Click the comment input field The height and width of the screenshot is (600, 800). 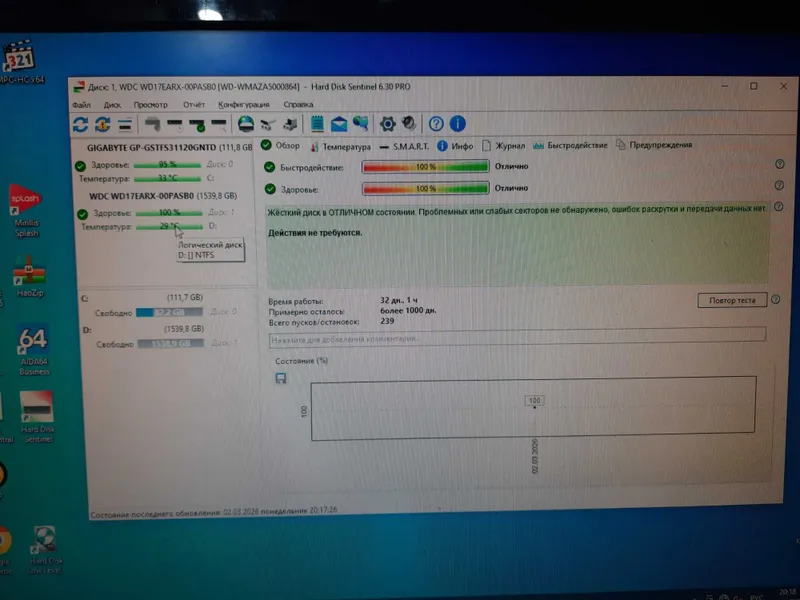point(517,338)
